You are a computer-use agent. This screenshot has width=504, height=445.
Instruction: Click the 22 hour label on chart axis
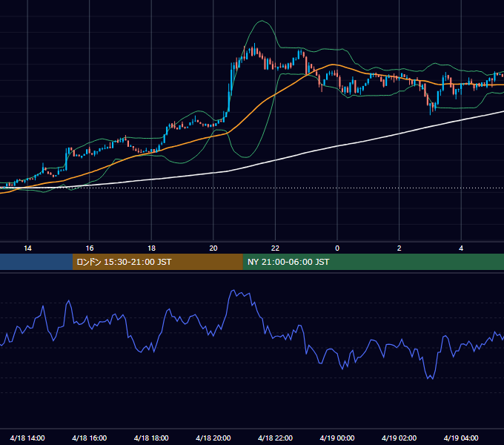pos(275,248)
